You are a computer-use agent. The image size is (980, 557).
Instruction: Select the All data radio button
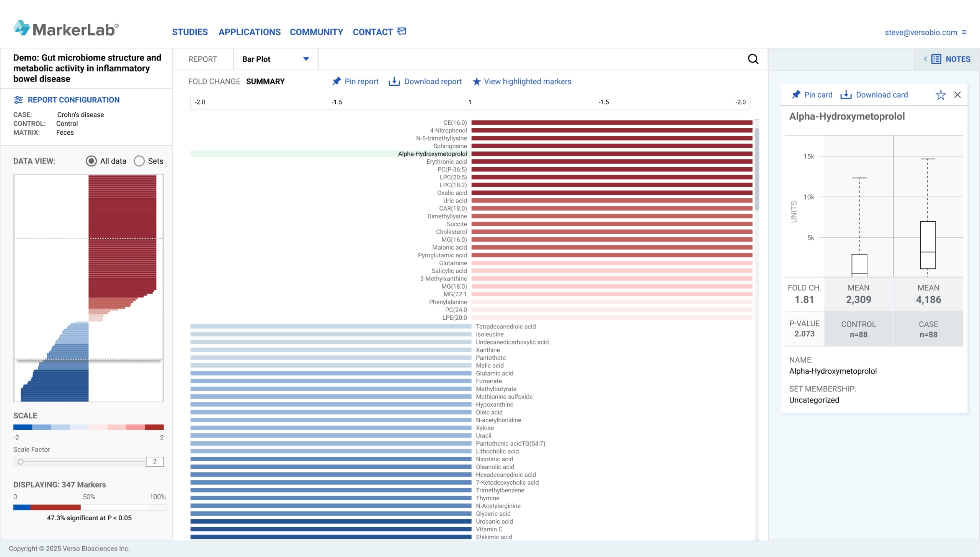(x=91, y=161)
